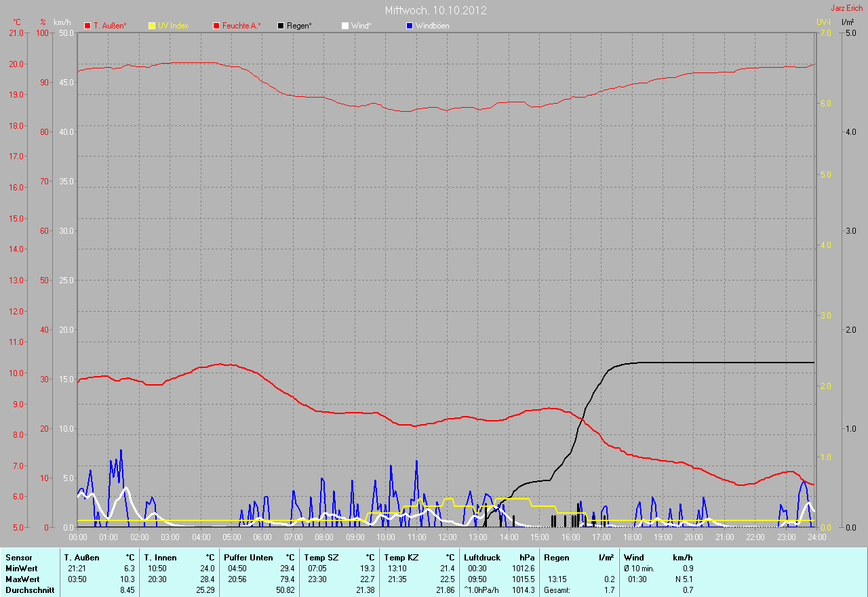
Task: Click the 'Jarz Erich' author text
Action: pyautogui.click(x=848, y=8)
